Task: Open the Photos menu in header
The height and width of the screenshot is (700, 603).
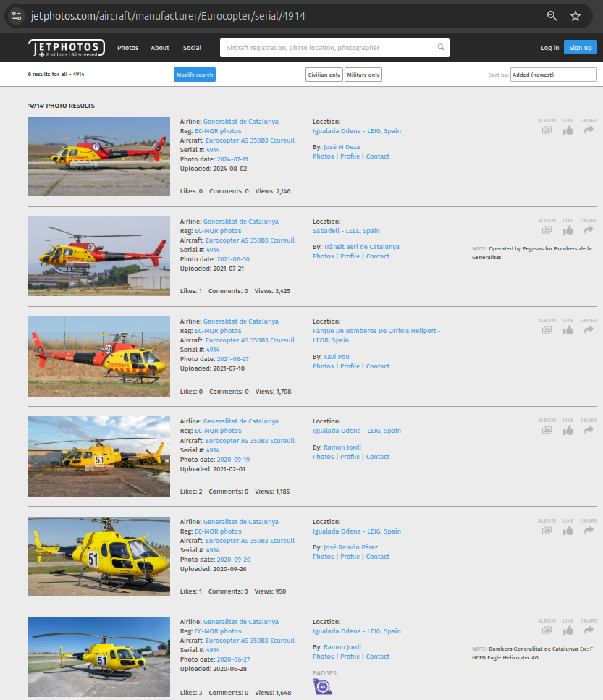Action: 128,48
